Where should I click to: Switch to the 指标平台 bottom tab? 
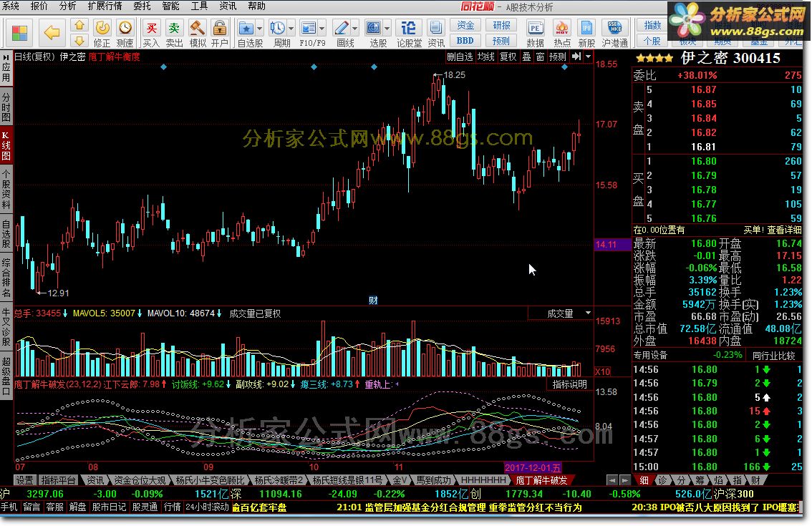coord(58,480)
